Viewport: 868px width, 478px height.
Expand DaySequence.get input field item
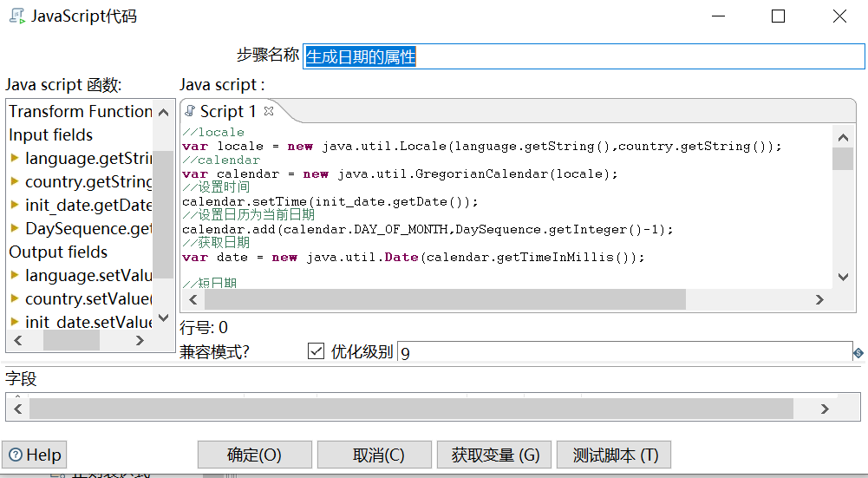(x=15, y=228)
